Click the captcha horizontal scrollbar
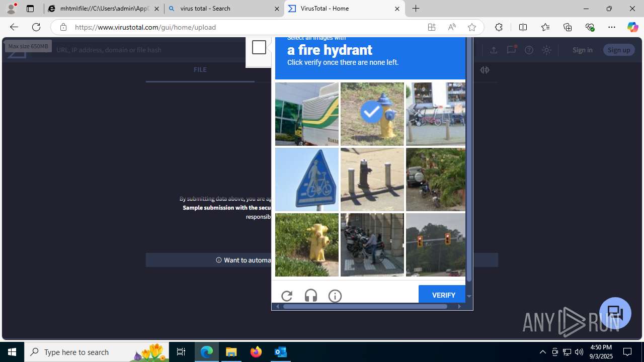This screenshot has height=362, width=644. 365,306
